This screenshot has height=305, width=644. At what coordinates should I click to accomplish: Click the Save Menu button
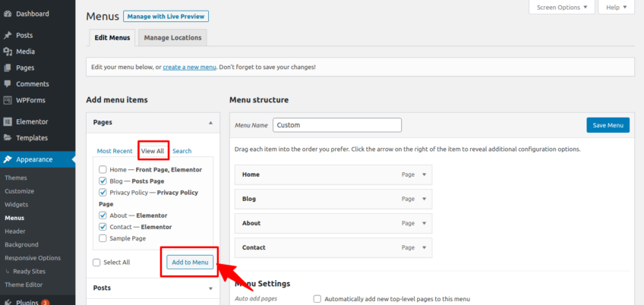click(608, 125)
